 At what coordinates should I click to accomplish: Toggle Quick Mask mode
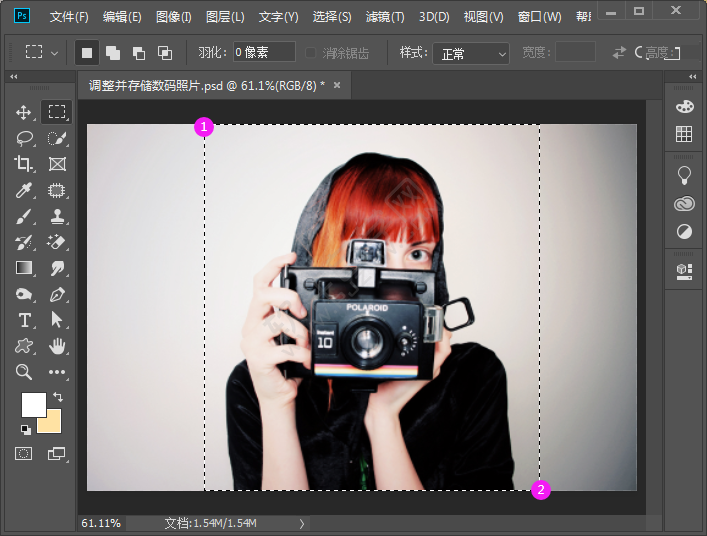coord(24,453)
